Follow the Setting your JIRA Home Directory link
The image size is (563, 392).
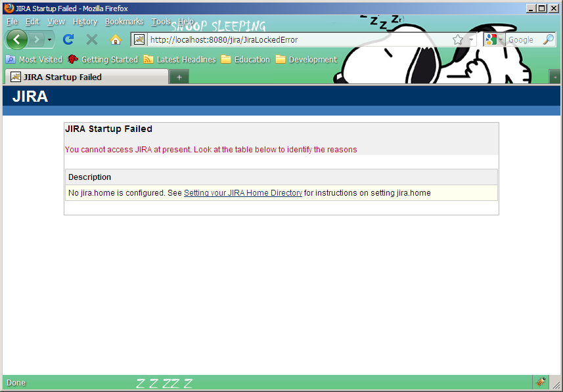click(x=242, y=193)
